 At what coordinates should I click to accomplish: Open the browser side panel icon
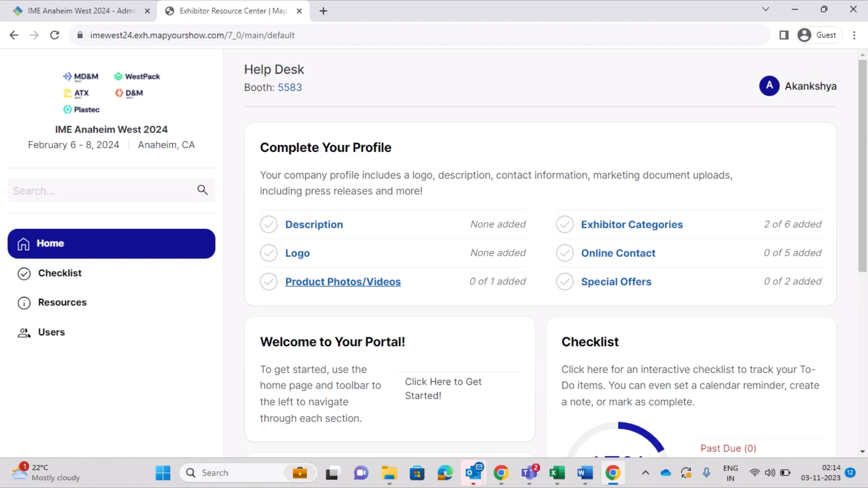(784, 35)
